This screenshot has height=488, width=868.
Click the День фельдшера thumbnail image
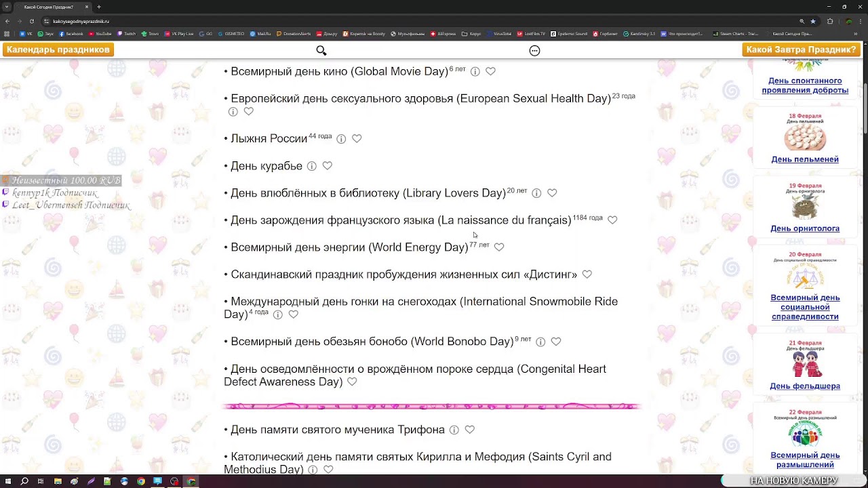click(805, 364)
